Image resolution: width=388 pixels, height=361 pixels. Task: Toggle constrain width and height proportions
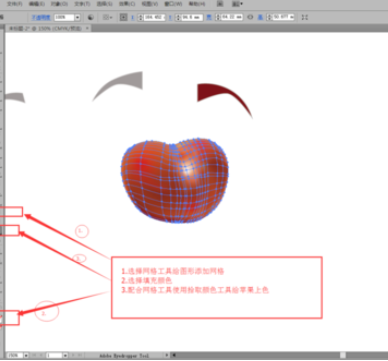pyautogui.click(x=250, y=17)
